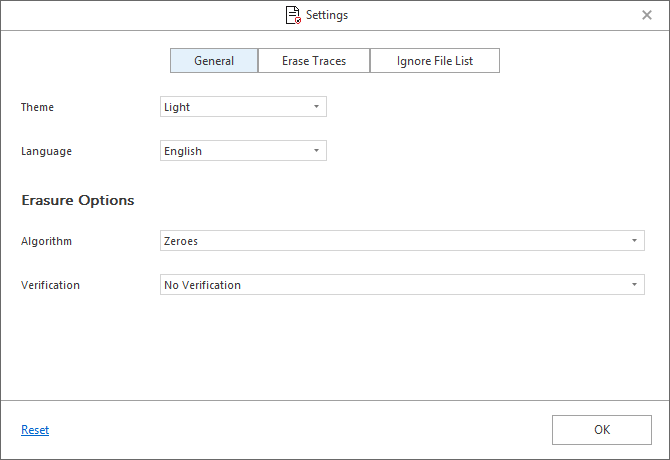670x460 pixels.
Task: Expand the Verification dropdown arrow
Action: (634, 285)
